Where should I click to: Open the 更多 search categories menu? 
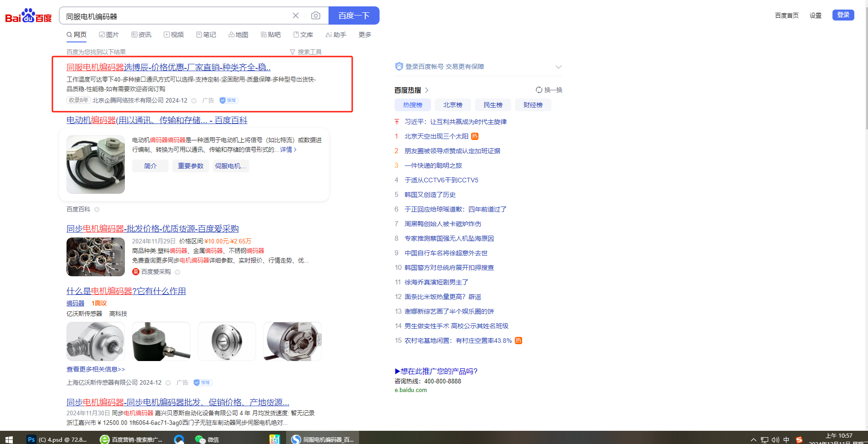(x=365, y=35)
